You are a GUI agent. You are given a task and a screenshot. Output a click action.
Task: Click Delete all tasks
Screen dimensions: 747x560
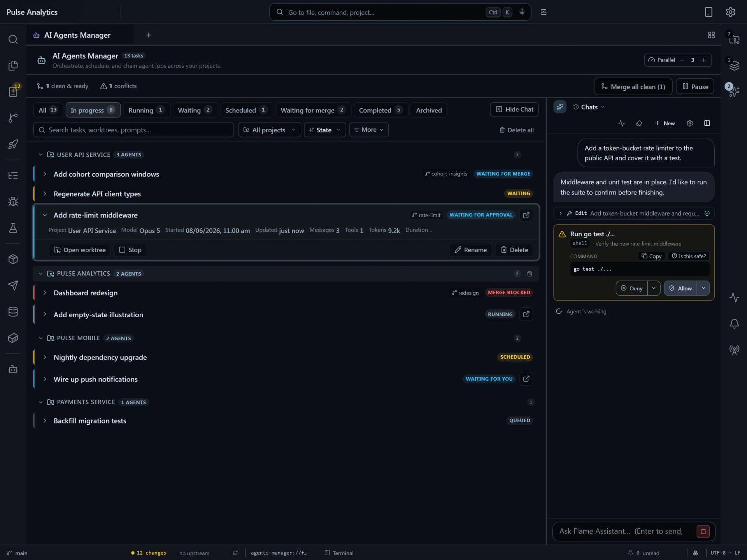click(516, 130)
